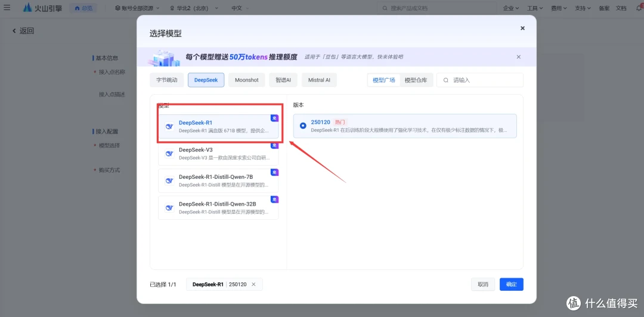Viewport: 644px width, 317px height.
Task: Click the search magnifier icon in 请输入 field
Action: [445, 80]
